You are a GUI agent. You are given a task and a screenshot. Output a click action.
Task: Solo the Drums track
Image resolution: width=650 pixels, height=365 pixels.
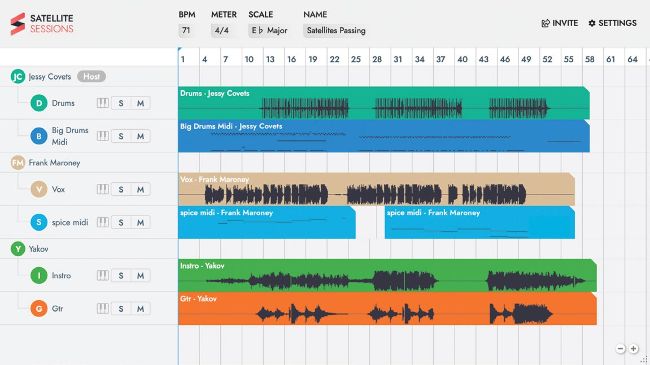121,103
